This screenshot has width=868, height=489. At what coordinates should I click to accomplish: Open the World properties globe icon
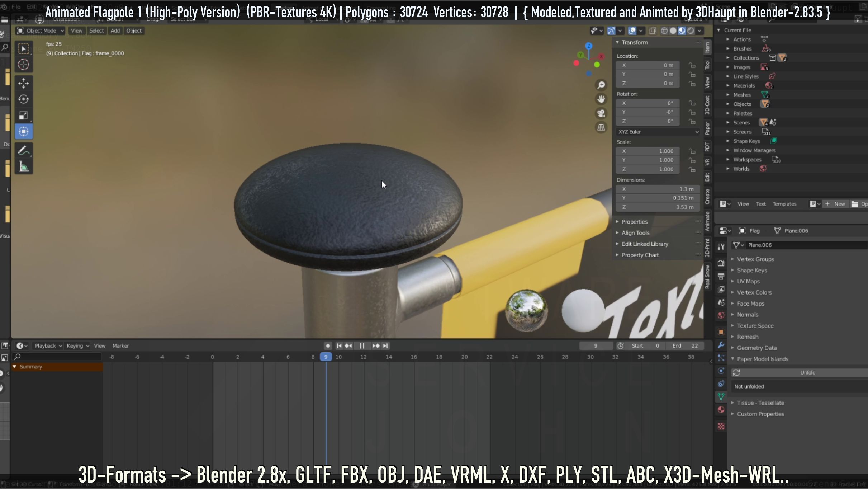(721, 315)
